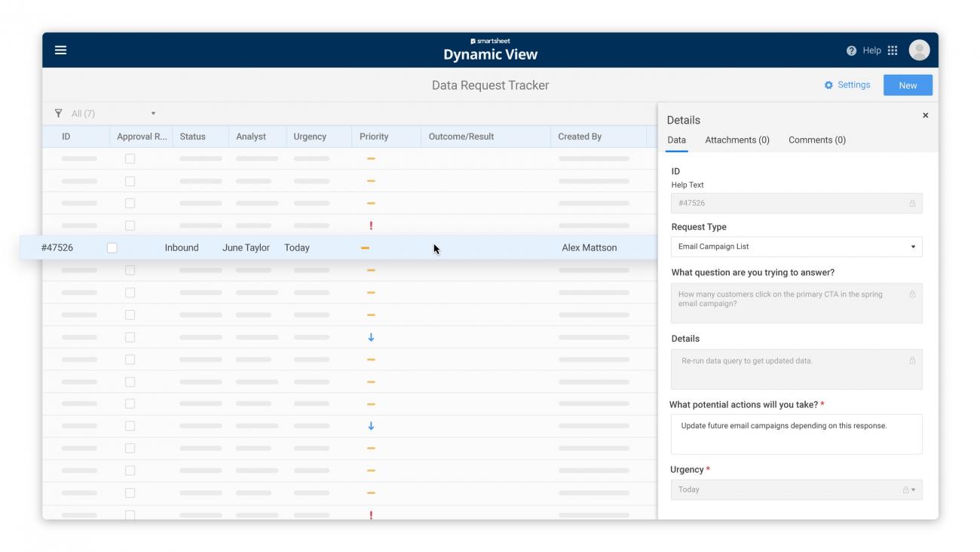The image size is (980, 552).
Task: Check the first row's approval checkbox
Action: click(130, 158)
